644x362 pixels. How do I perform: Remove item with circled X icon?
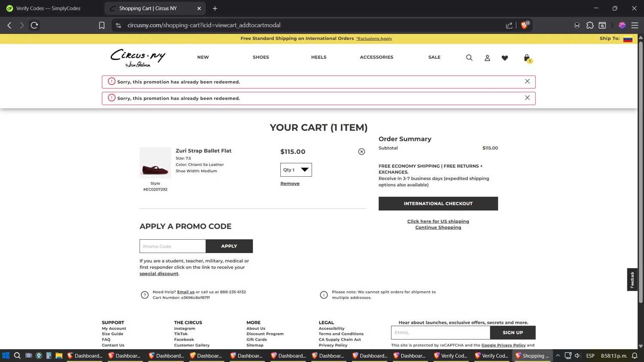click(x=361, y=151)
